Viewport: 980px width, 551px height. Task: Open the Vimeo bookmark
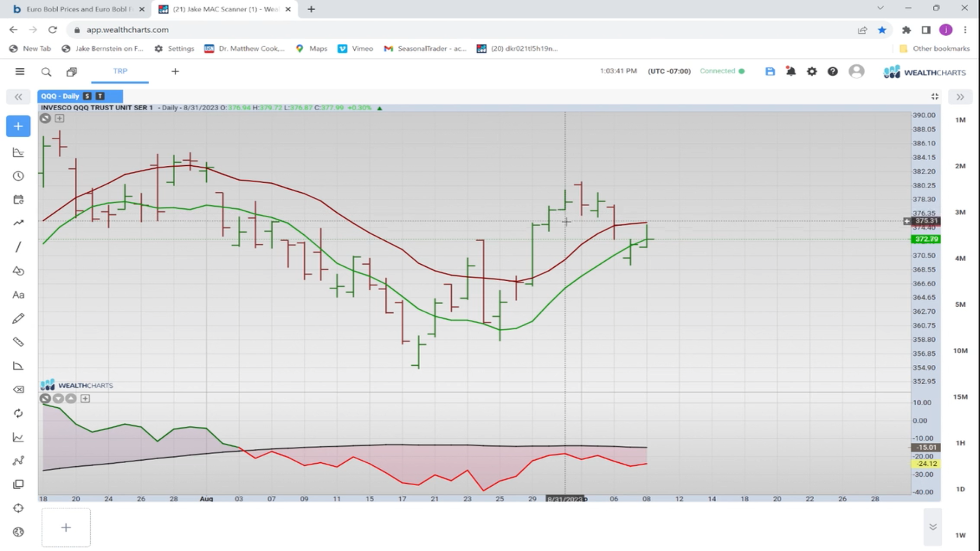pos(356,48)
